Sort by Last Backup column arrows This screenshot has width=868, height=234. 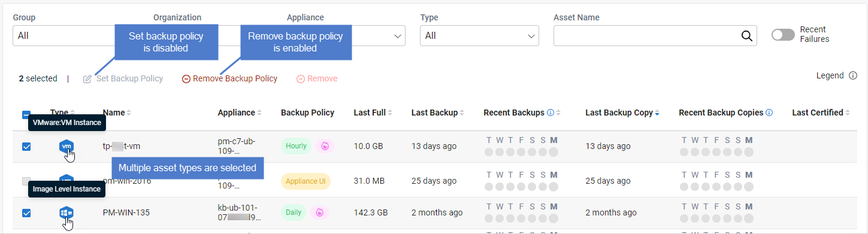coord(462,113)
